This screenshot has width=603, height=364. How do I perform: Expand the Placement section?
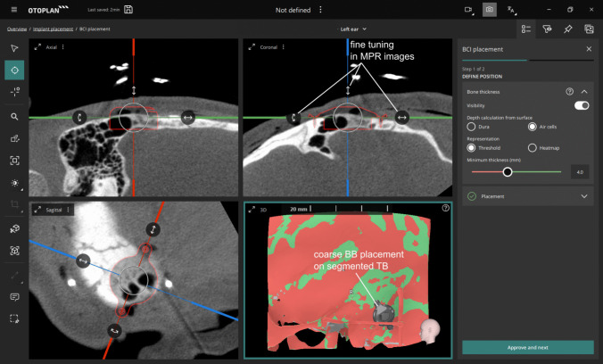[x=584, y=196]
